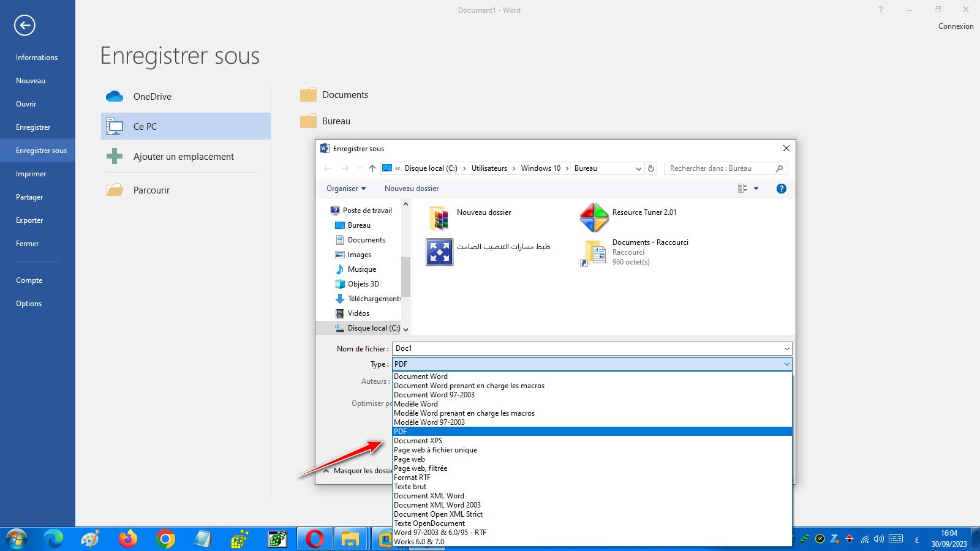Open the recent locations arrow beside forward

360,168
